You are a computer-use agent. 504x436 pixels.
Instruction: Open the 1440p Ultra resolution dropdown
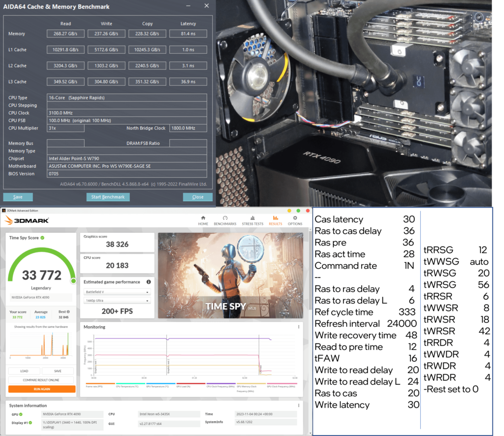117,301
